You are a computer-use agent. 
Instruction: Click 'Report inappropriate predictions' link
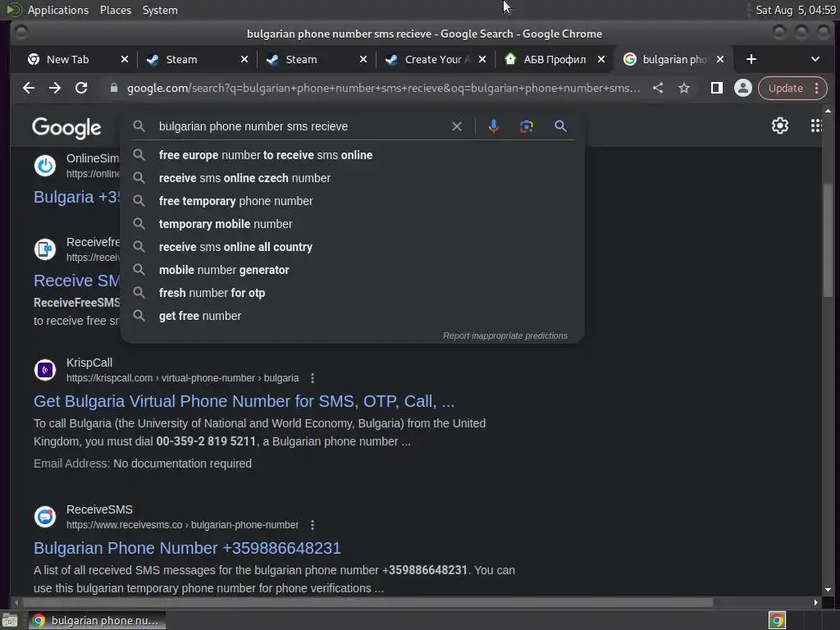point(504,336)
